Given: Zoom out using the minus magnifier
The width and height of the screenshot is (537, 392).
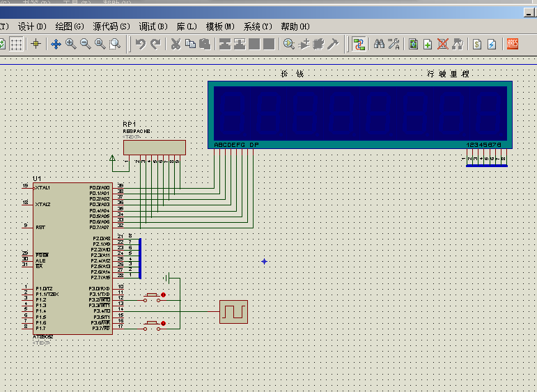Looking at the screenshot, I should (x=85, y=44).
